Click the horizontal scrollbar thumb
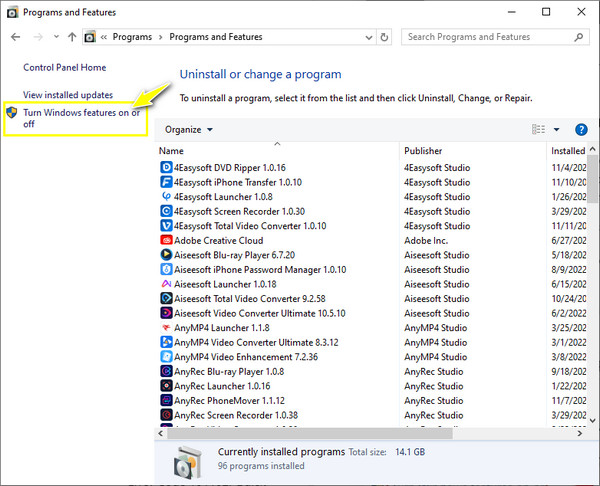 310,434
